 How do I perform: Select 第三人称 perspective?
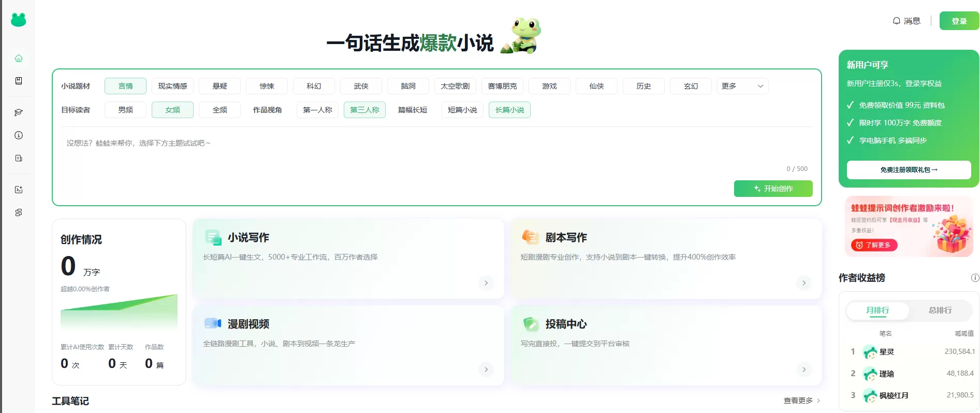click(x=364, y=110)
